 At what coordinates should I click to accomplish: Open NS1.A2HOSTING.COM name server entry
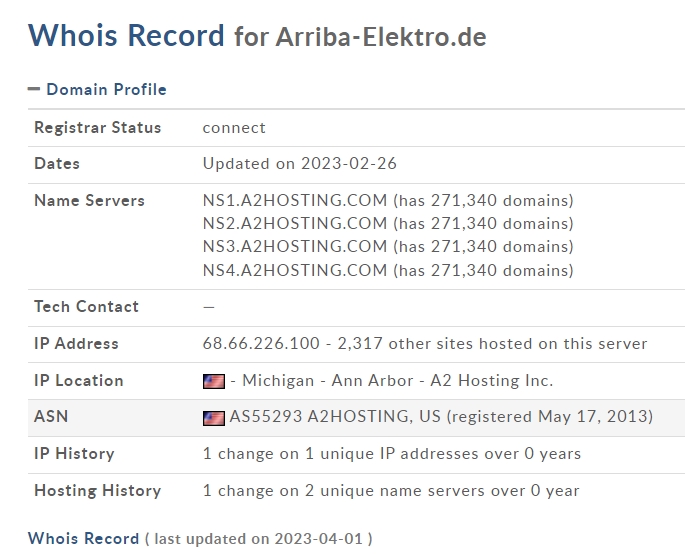click(295, 200)
